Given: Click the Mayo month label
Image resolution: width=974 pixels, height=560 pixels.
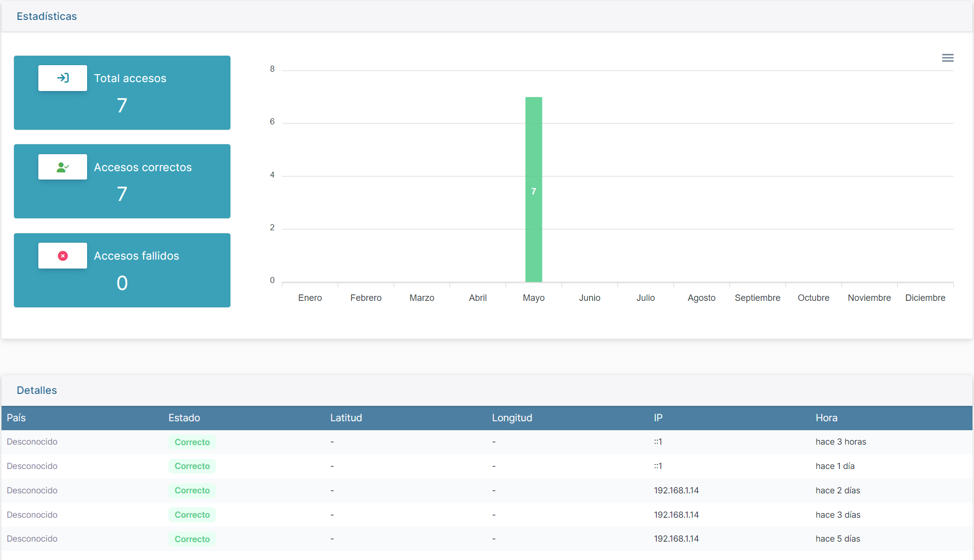Looking at the screenshot, I should (534, 298).
